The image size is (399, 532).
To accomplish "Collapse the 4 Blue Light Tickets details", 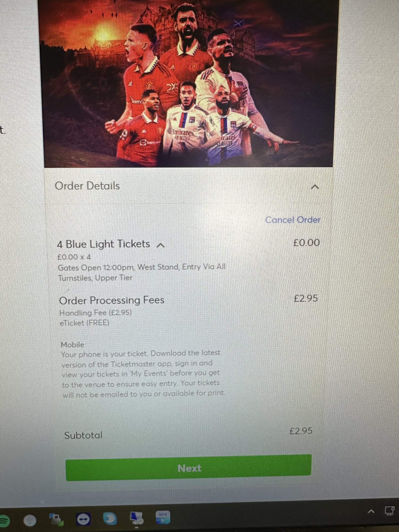I will [160, 245].
